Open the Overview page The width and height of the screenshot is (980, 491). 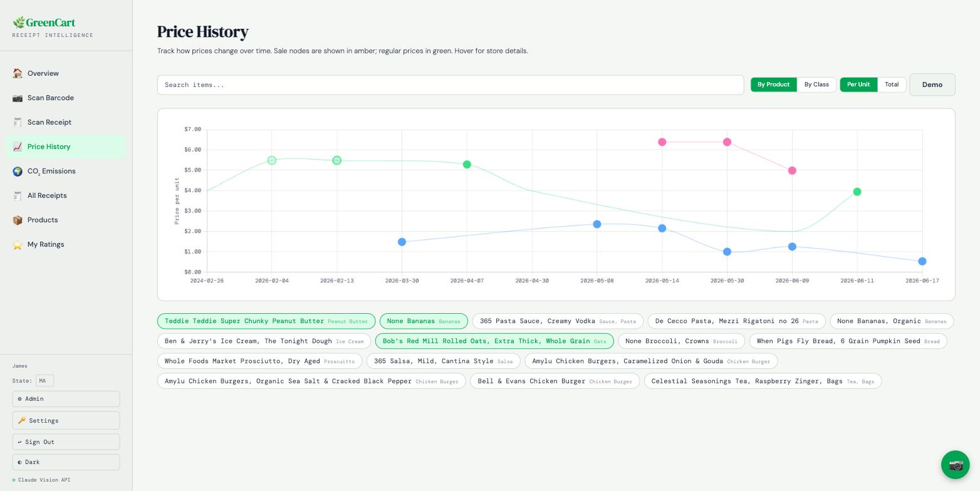coord(66,73)
